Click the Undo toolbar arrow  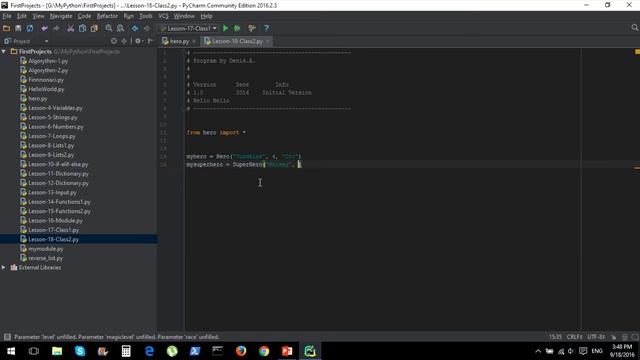pos(44,28)
